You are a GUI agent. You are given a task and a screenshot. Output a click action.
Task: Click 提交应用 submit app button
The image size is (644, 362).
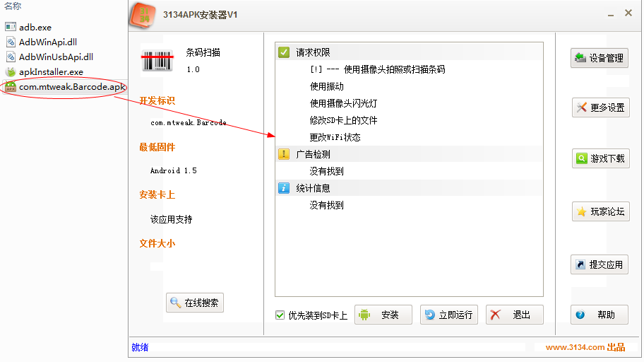[600, 264]
